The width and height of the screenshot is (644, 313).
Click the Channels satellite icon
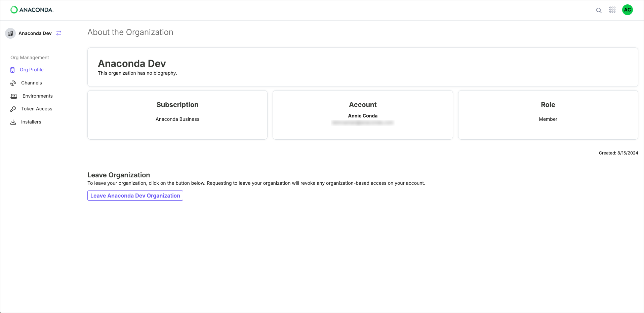pos(13,83)
